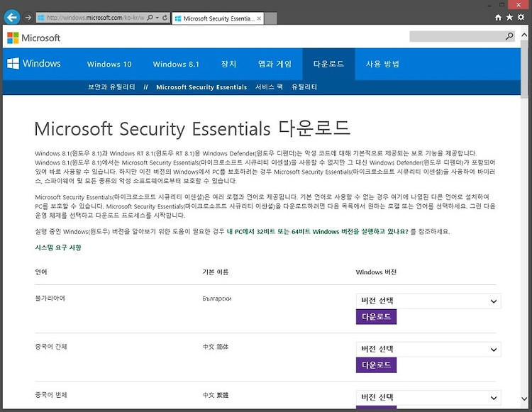This screenshot has height=412, width=532.
Task: Click the browser forward arrow
Action: pos(28,17)
